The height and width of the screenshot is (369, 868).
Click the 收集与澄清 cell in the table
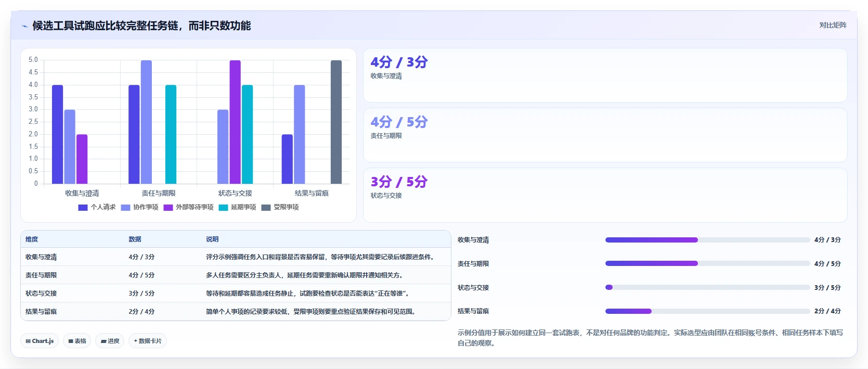41,257
